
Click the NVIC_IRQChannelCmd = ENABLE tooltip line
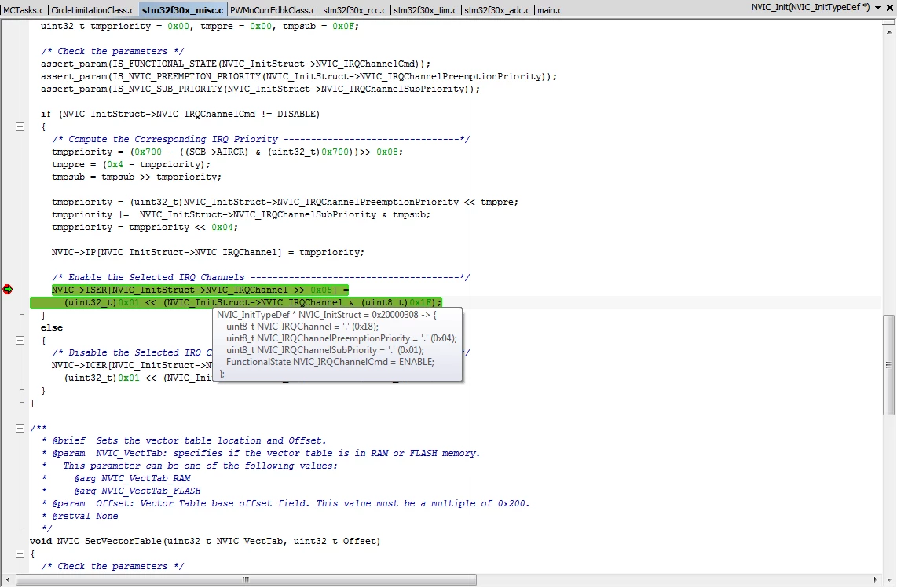click(330, 362)
